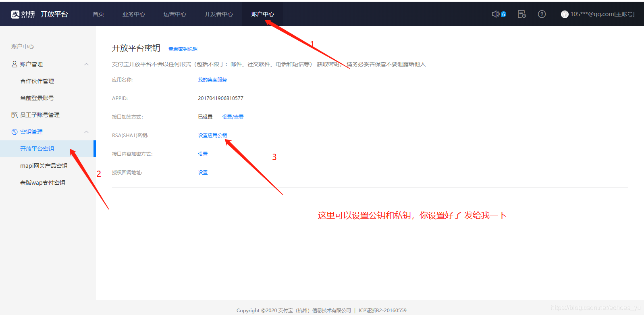
Task: Click 设置 for 授权回调地址
Action: 203,173
